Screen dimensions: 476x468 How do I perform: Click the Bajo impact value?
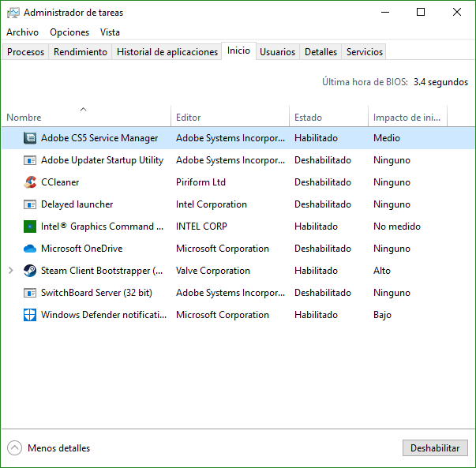[383, 315]
